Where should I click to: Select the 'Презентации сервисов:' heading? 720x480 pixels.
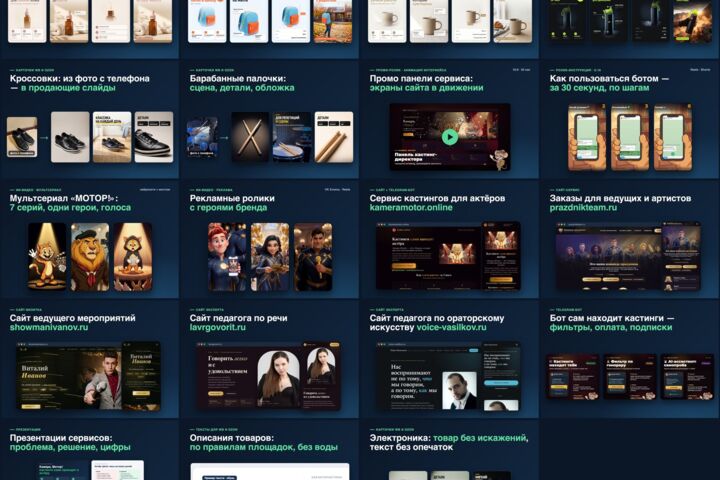61,438
